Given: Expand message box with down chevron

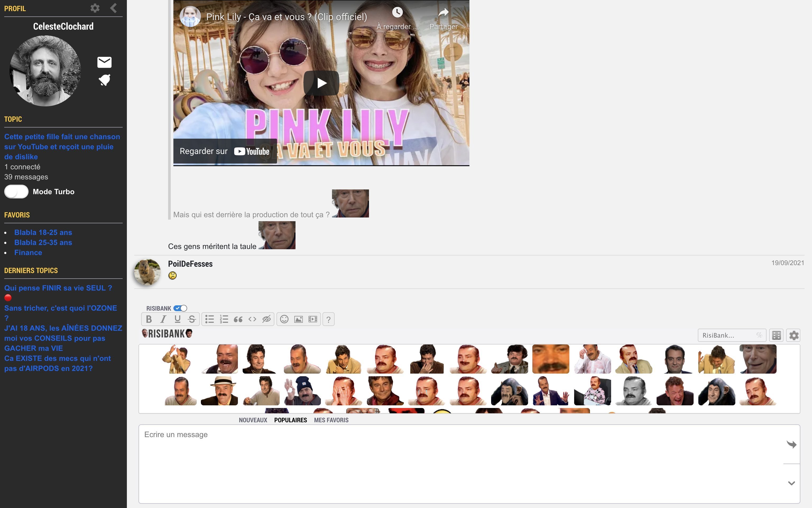Looking at the screenshot, I should pyautogui.click(x=792, y=483).
